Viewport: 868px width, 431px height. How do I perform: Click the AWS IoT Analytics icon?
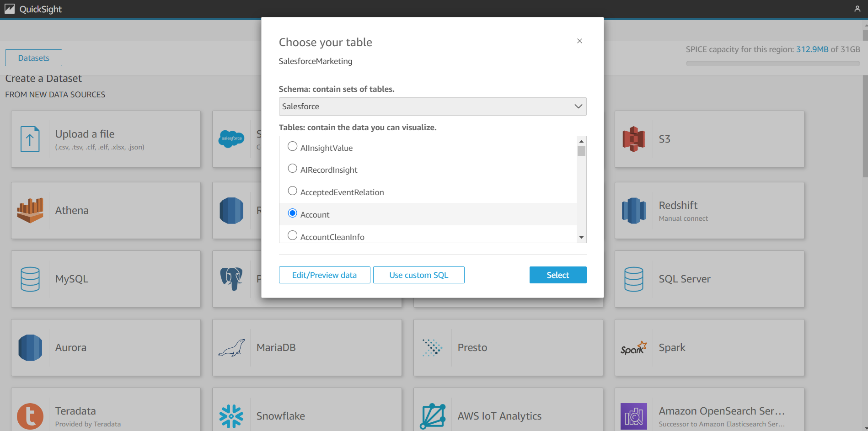coord(433,416)
